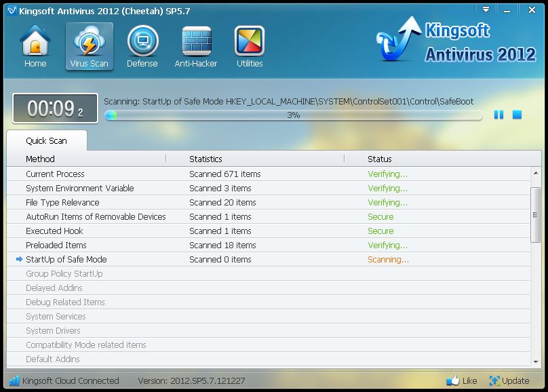Click the System Drivers entry

click(53, 330)
